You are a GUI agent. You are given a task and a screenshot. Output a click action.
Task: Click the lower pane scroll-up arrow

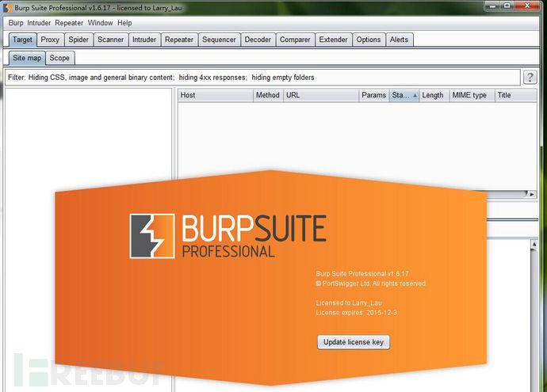click(x=534, y=245)
